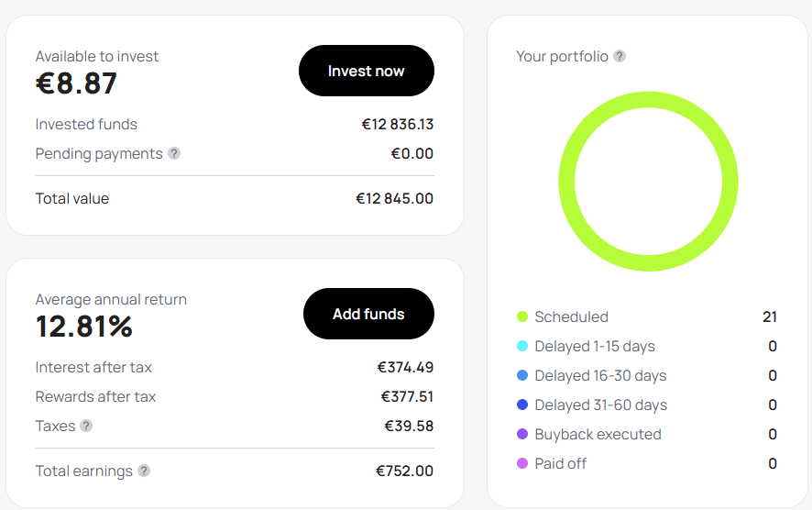Viewport: 812px width, 510px height.
Task: Click the 12.81% average annual return figure
Action: [x=84, y=327]
